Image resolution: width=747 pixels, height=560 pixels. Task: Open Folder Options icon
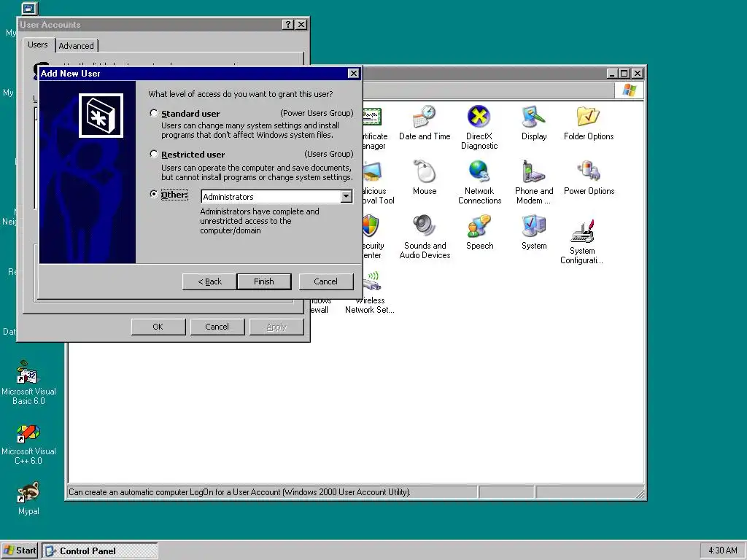click(589, 122)
